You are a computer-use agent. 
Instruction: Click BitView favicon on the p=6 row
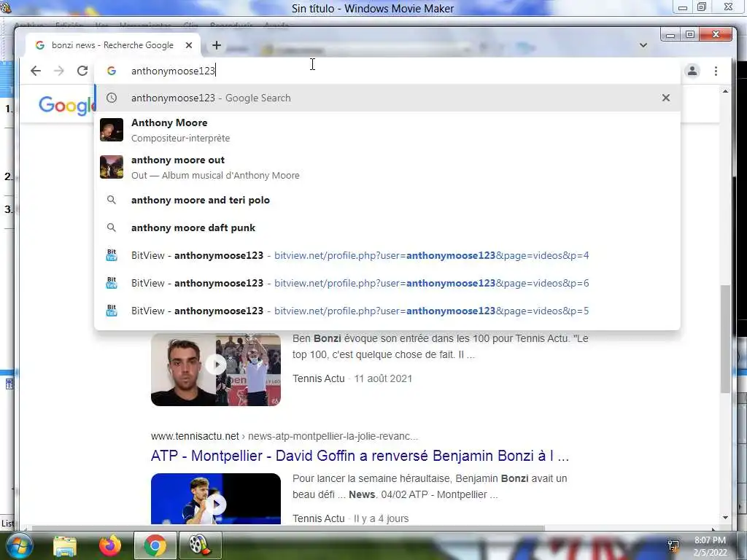pyautogui.click(x=112, y=283)
